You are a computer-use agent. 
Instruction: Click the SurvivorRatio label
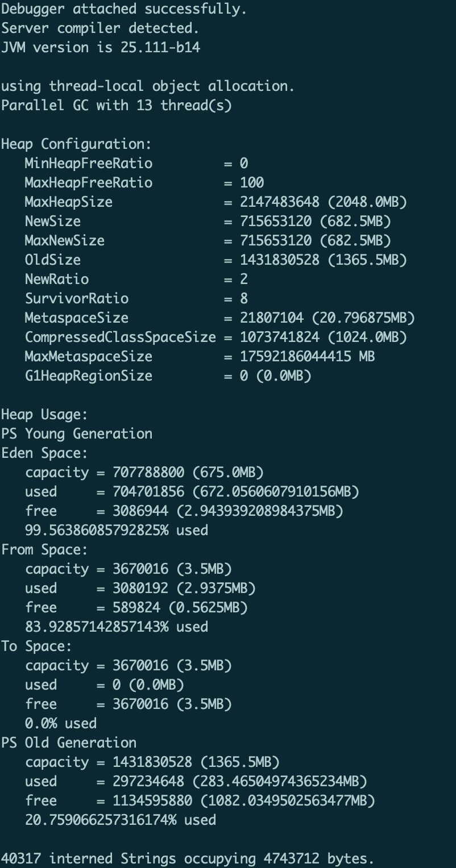[x=76, y=299]
